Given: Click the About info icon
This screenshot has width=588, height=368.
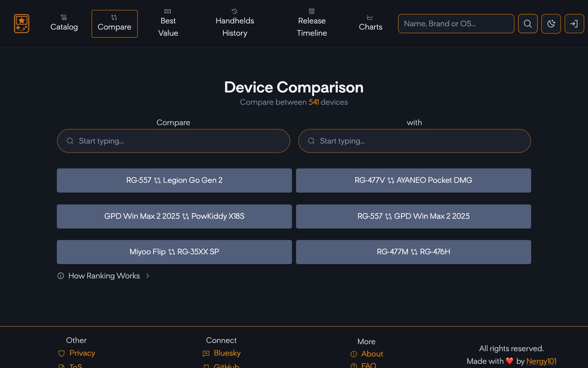Looking at the screenshot, I should coord(354,355).
